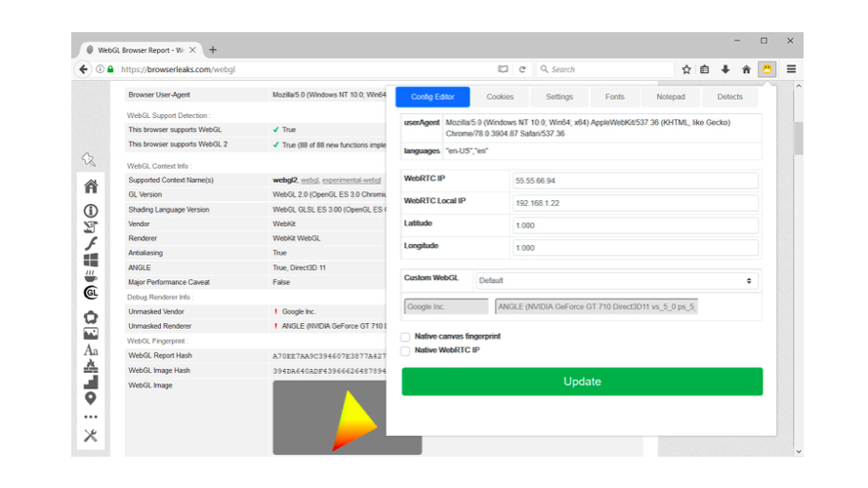Click the Unmasked Vendor row label
Viewport: 868px width, 488px height.
[156, 312]
